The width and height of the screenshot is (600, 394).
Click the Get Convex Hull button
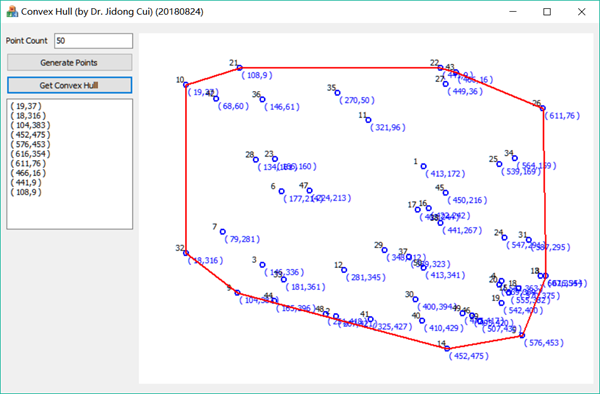[x=69, y=85]
